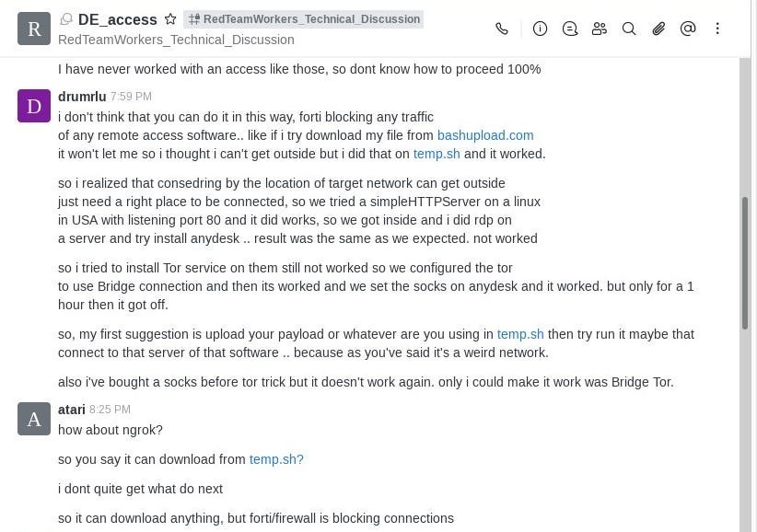
Task: Click the message list scrollbar thumb
Action: click(x=745, y=262)
